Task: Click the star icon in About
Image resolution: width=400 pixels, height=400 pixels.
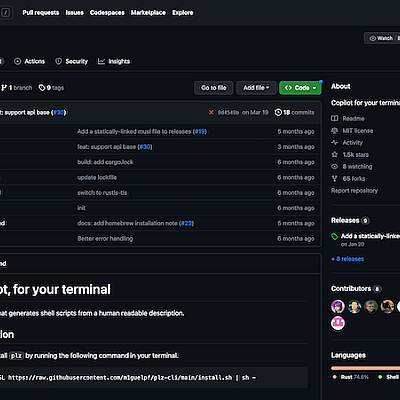Action: tap(335, 155)
